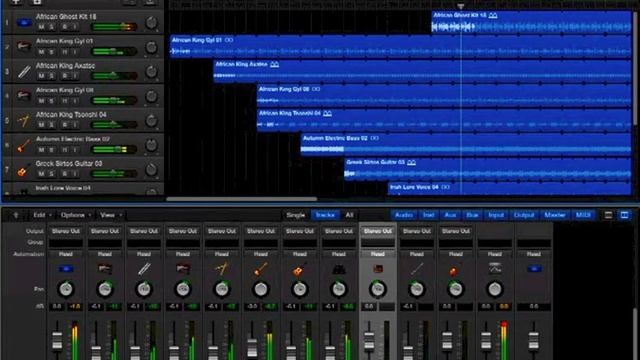The width and height of the screenshot is (640, 360).
Task: Click the horizontal scrollbar under tracks area
Action: tap(242, 199)
